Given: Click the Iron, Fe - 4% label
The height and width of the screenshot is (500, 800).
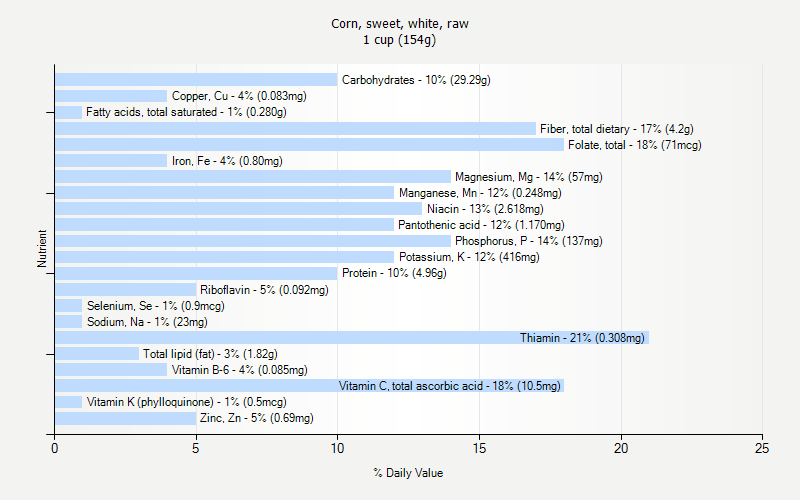Looking at the screenshot, I should (x=227, y=161).
